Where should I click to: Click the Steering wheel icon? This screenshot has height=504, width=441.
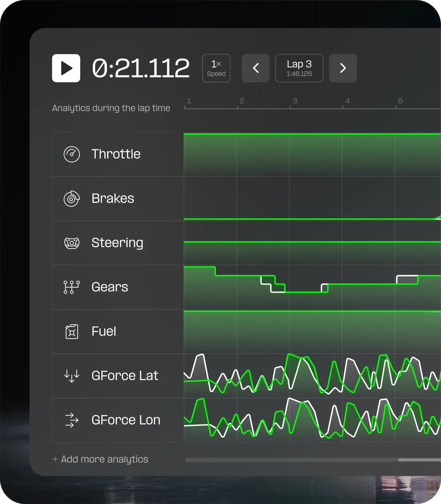(x=72, y=243)
